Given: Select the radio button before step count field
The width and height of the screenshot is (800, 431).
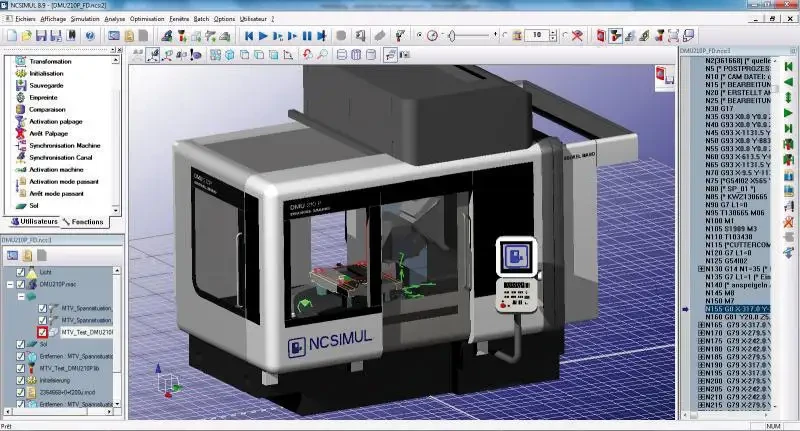Looking at the screenshot, I should coord(505,35).
